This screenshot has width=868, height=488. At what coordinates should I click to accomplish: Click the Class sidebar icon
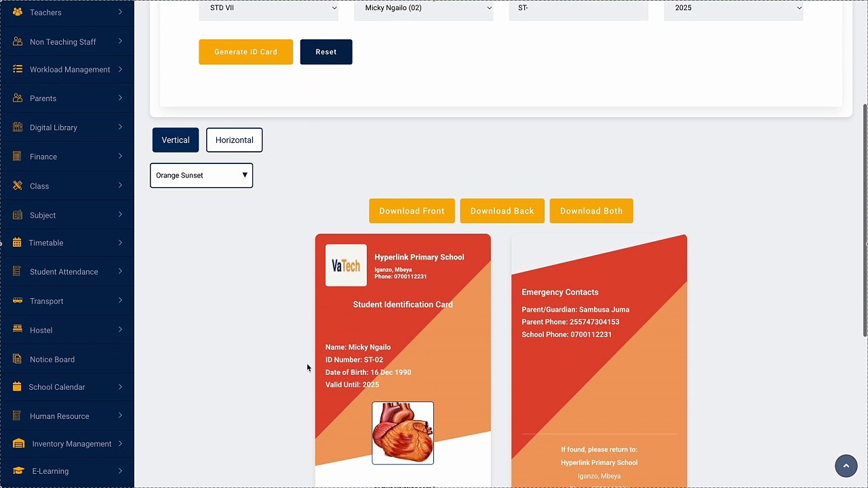tap(18, 186)
